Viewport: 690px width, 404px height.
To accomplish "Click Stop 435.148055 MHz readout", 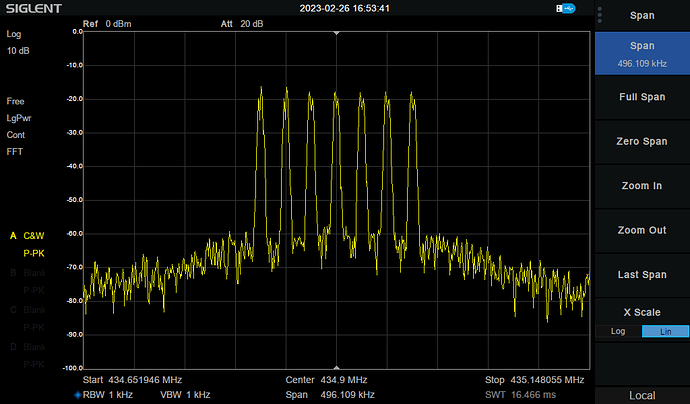I will click(x=535, y=380).
